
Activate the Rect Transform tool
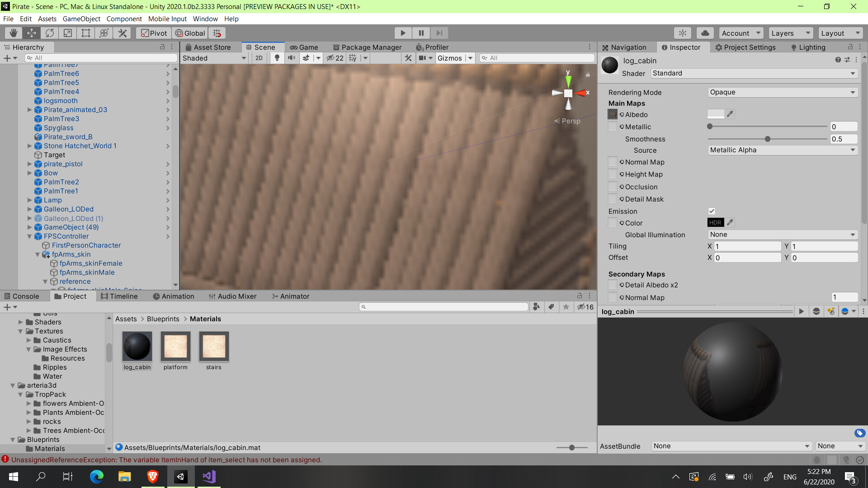tap(86, 33)
